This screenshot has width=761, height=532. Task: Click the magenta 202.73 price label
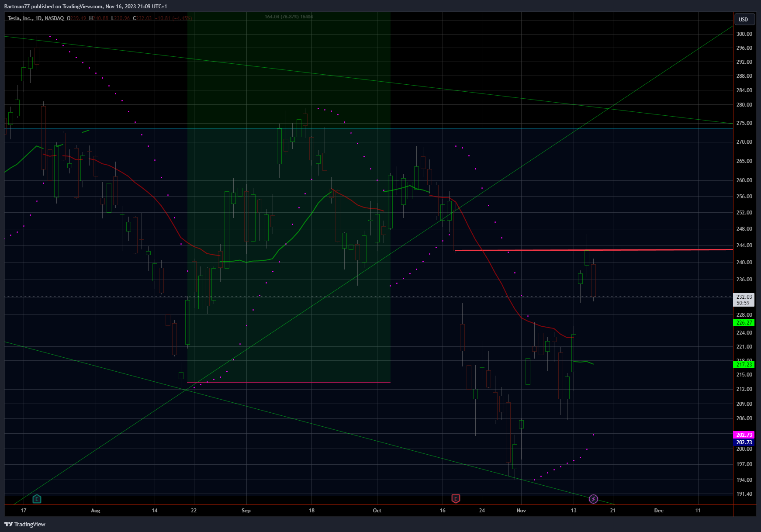744,435
